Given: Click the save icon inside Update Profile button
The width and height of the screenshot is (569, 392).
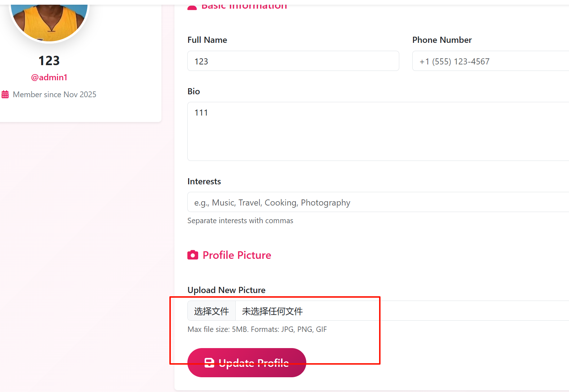Looking at the screenshot, I should coord(209,363).
